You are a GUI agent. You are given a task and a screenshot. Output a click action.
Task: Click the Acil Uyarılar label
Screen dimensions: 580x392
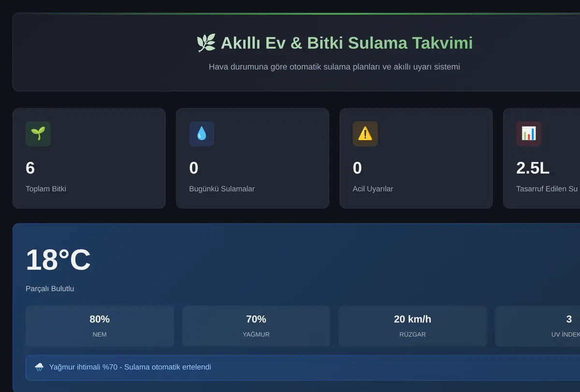click(373, 189)
